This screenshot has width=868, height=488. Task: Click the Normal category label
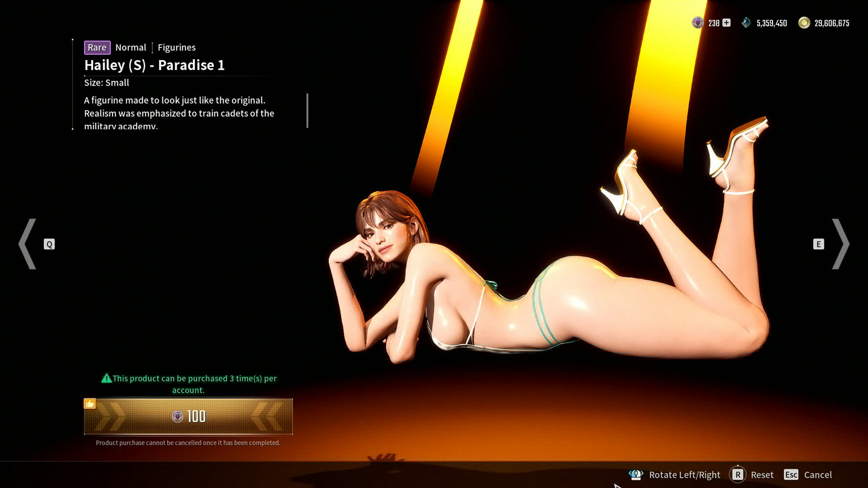[x=131, y=47]
